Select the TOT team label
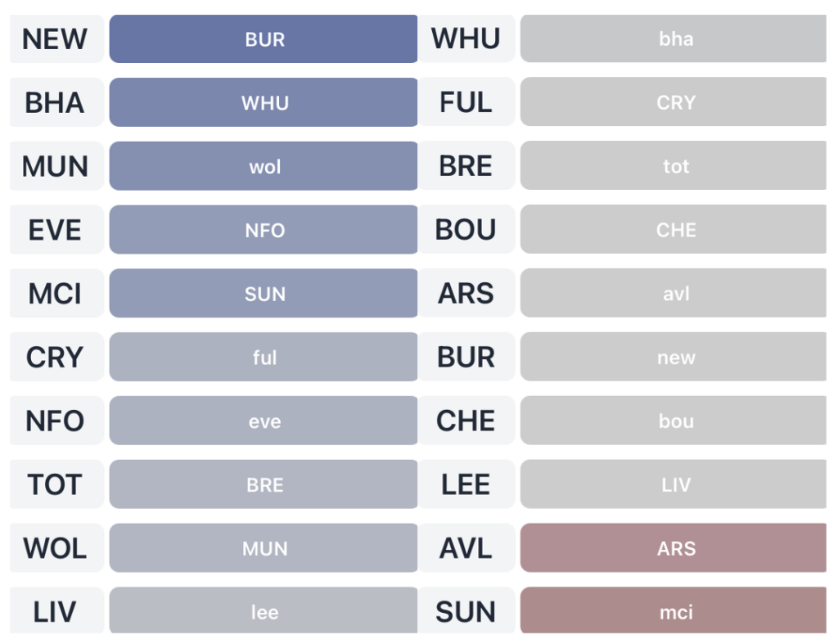The image size is (838, 644). click(x=56, y=484)
